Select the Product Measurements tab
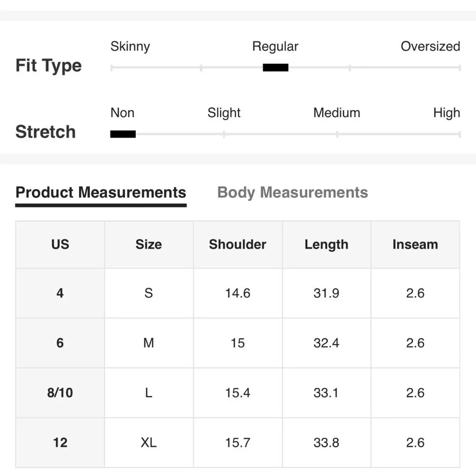476x476 pixels. tap(100, 192)
